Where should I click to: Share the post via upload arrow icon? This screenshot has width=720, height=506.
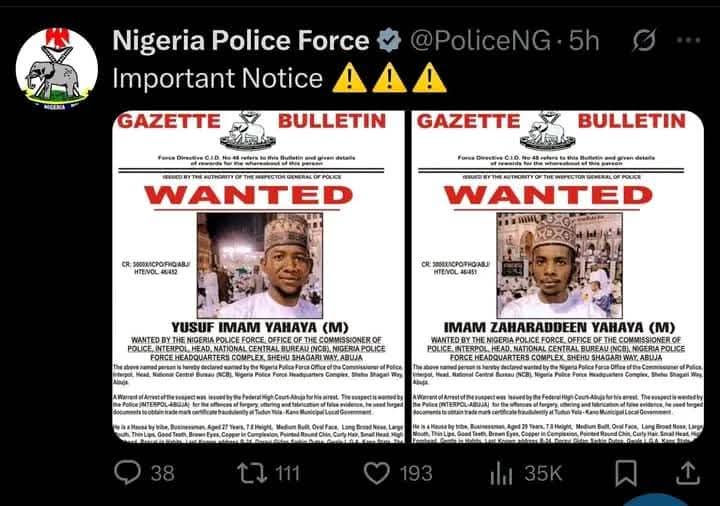(x=687, y=473)
